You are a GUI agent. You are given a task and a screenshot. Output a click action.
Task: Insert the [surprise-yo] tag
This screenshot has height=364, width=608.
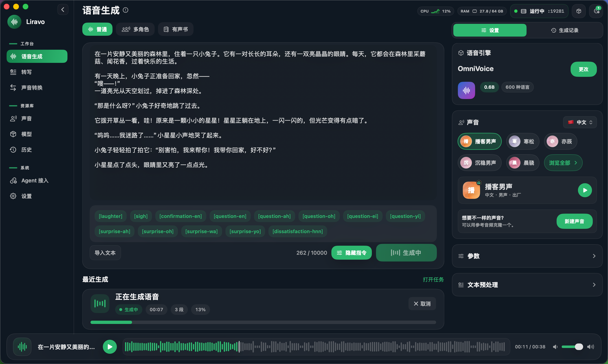245,231
